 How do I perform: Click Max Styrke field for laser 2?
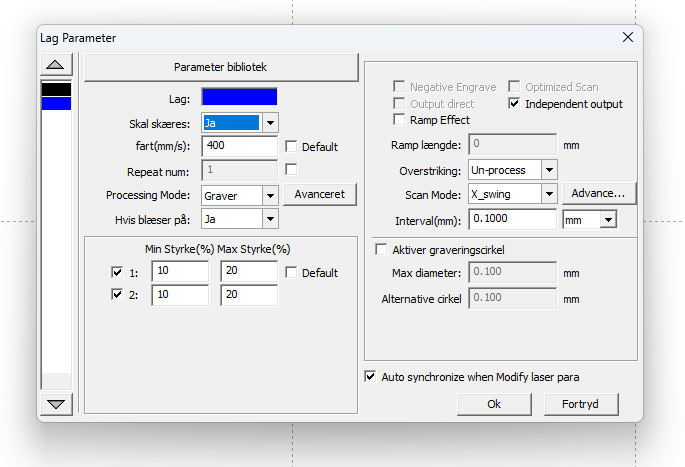(x=249, y=295)
